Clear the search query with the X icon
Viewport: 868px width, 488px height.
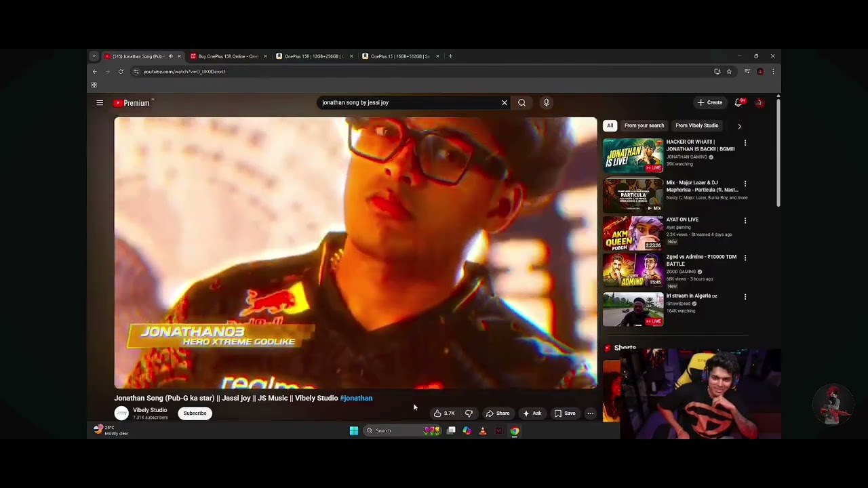505,103
